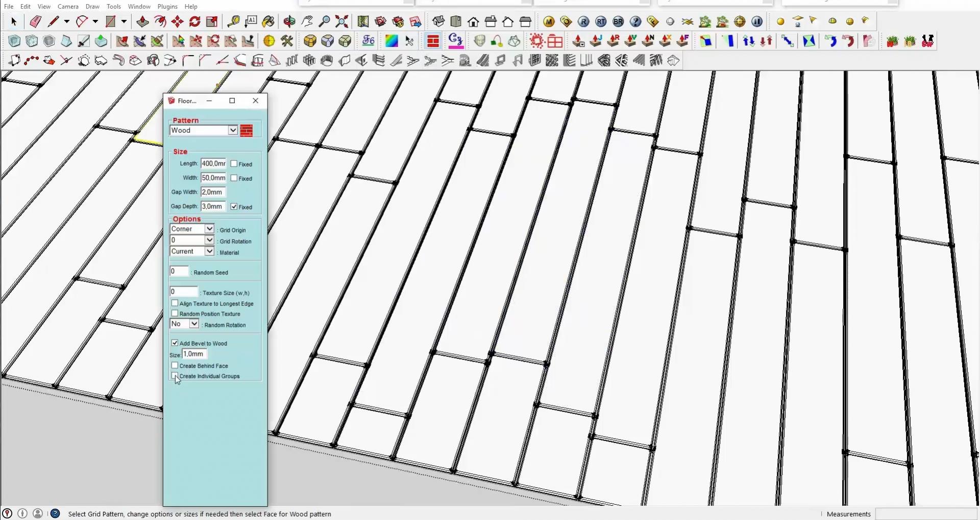Open the Measurements help via question mark icon
This screenshot has height=520, width=980.
tap(56, 513)
